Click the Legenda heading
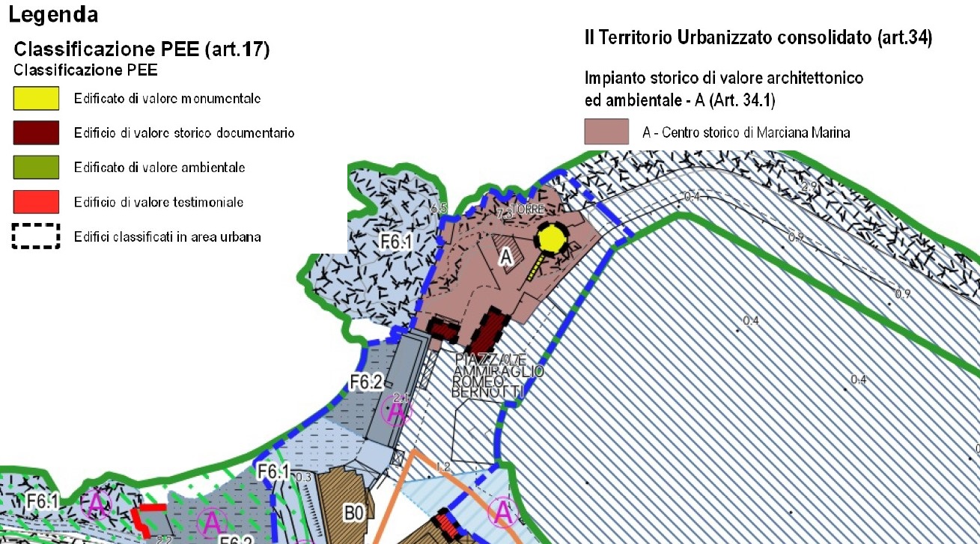Viewport: 980px width, 544px height. click(x=54, y=13)
